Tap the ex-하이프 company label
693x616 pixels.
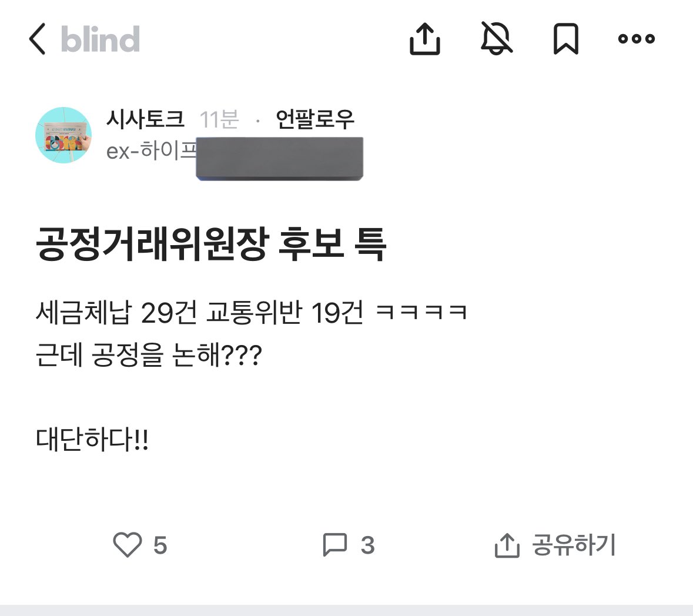[152, 150]
